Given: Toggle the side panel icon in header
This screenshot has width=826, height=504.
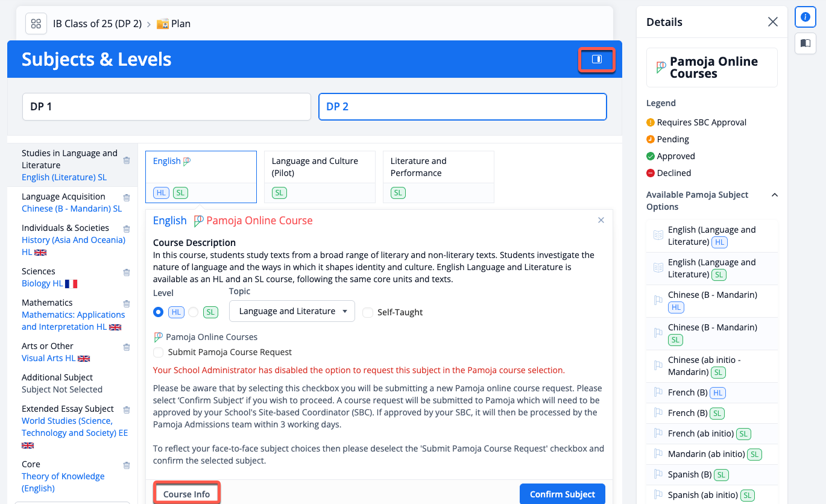Looking at the screenshot, I should (596, 59).
